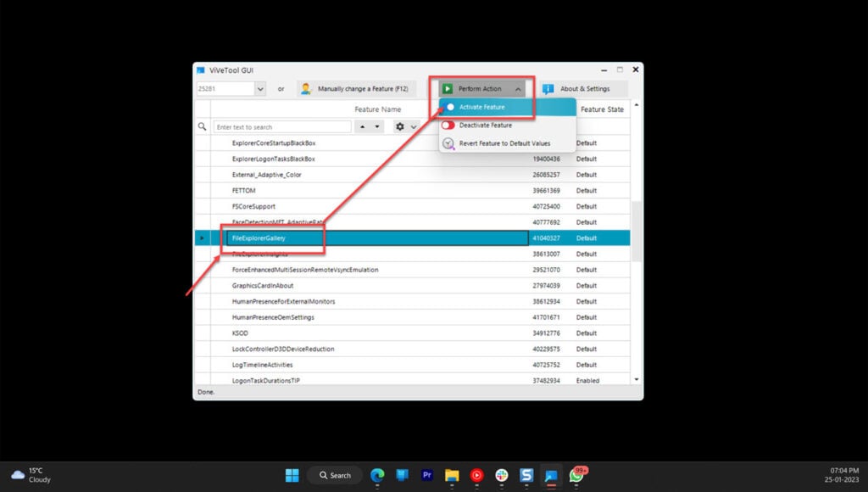Click the scroll-down arrow of the feature list
The width and height of the screenshot is (868, 492).
[636, 379]
